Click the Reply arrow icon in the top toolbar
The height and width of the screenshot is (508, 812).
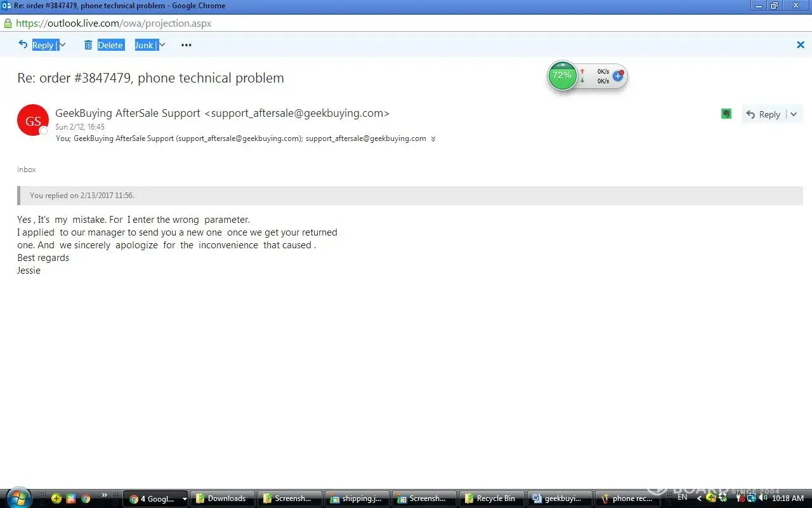[23, 44]
